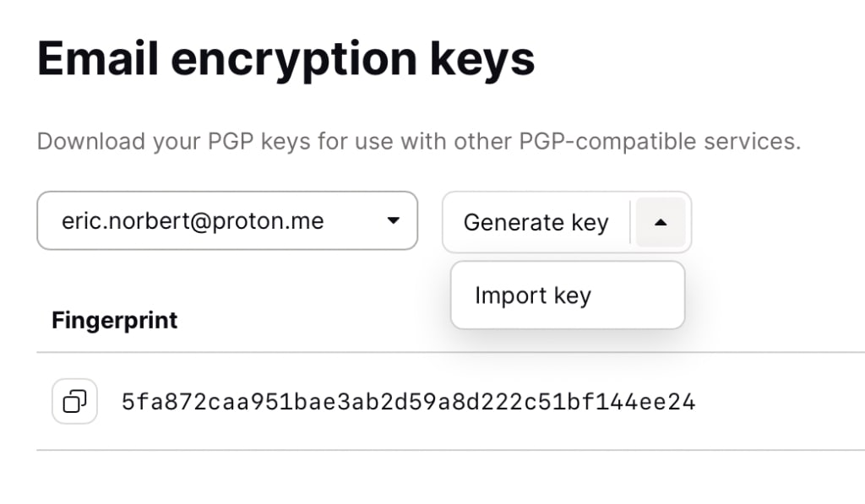This screenshot has height=504, width=865.
Task: Click the Download your PGP keys description
Action: 419,141
